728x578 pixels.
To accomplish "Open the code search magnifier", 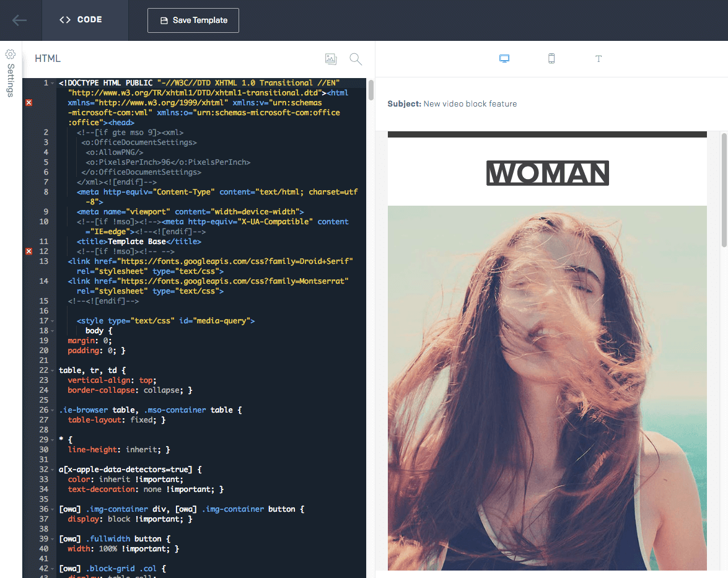I will pos(356,59).
